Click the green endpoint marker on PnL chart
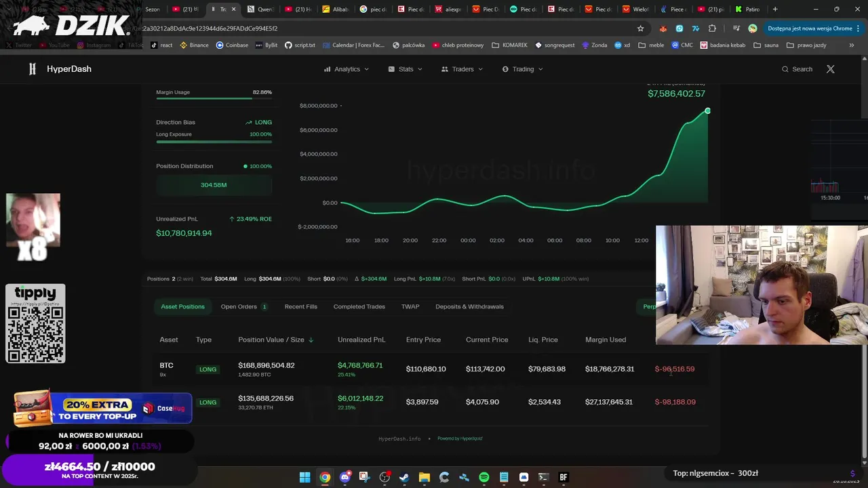 707,110
